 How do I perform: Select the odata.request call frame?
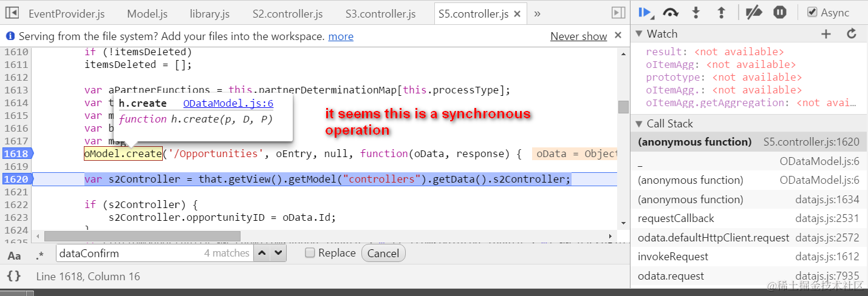point(749,276)
